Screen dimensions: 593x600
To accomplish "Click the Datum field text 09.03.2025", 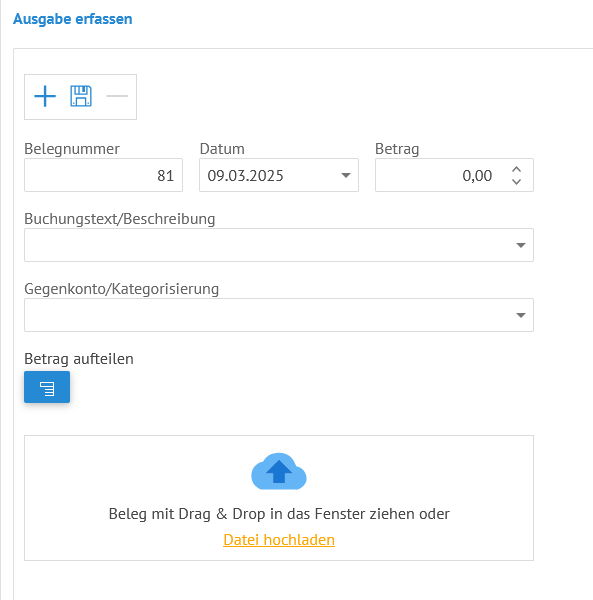I will (x=245, y=176).
